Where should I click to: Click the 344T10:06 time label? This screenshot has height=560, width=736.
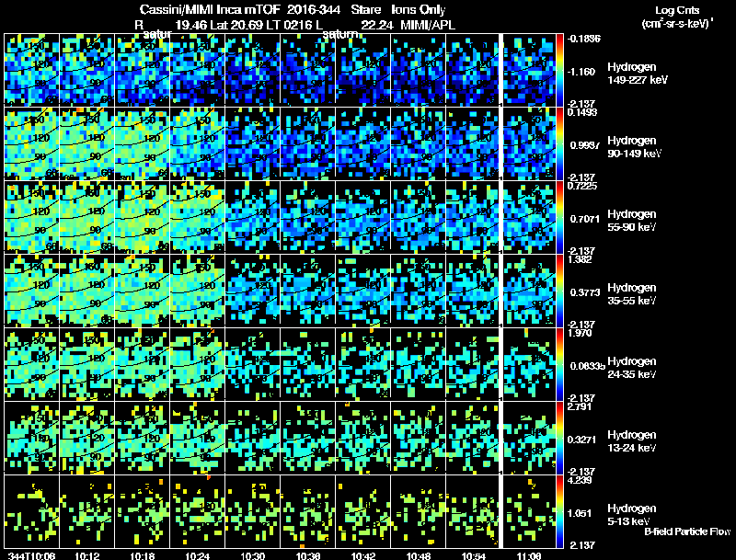pyautogui.click(x=31, y=555)
